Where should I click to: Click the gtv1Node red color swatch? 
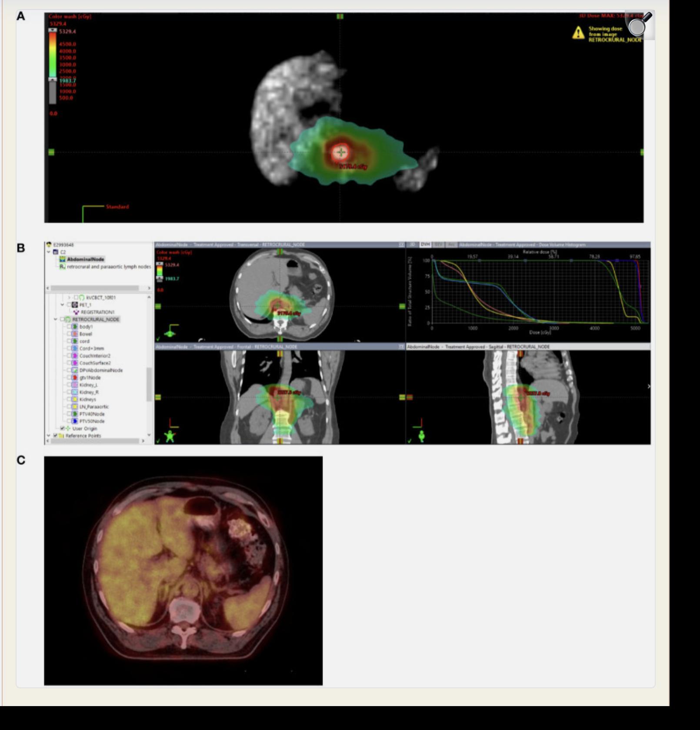(75, 378)
